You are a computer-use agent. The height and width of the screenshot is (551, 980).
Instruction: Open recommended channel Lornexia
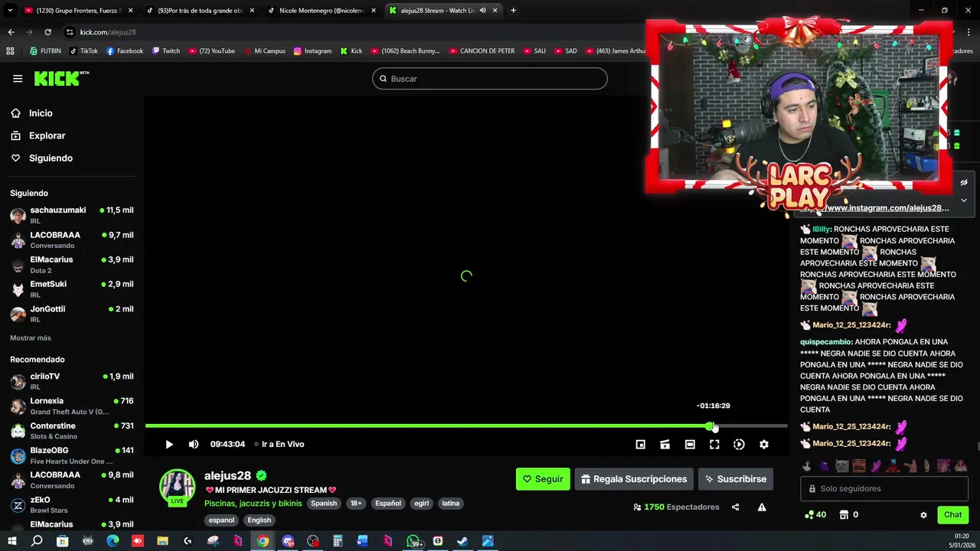point(72,406)
